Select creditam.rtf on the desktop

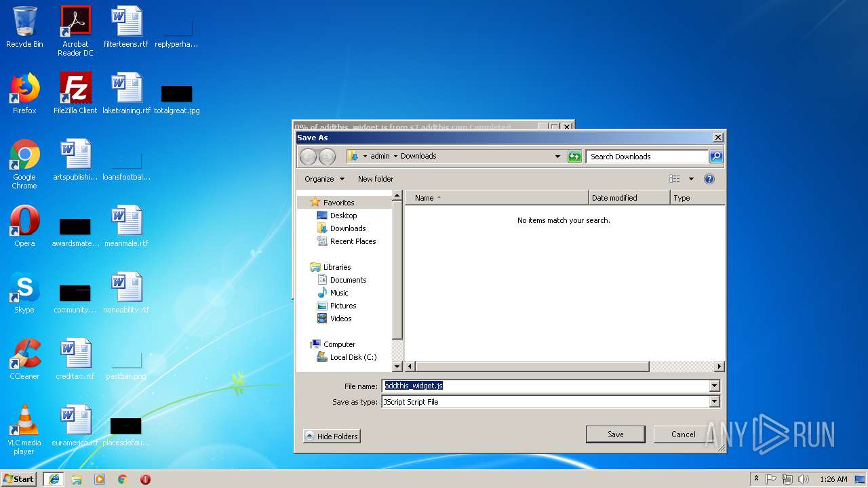tap(75, 359)
